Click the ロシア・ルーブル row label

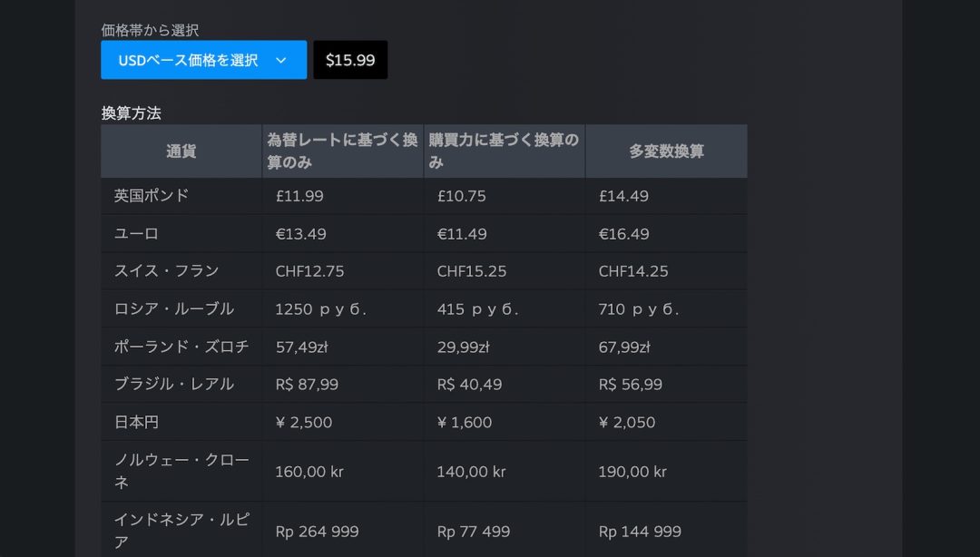174,309
